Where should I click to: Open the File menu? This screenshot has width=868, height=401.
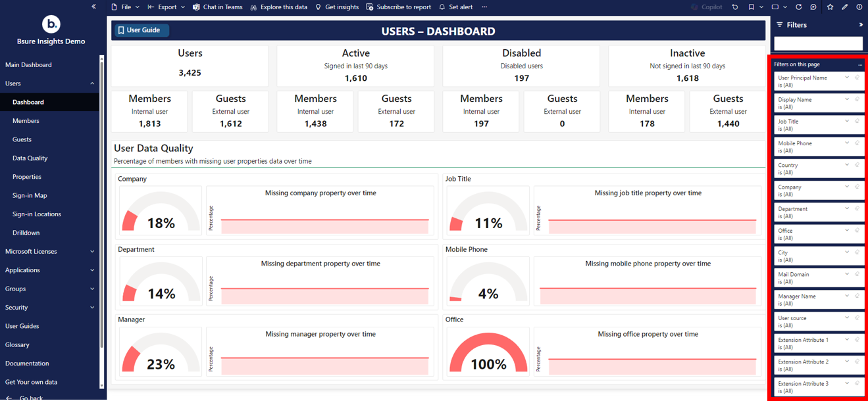pyautogui.click(x=125, y=7)
